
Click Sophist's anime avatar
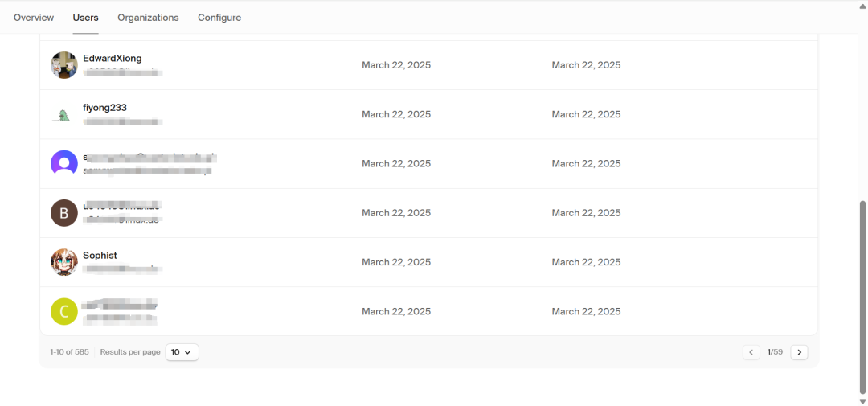click(x=64, y=262)
